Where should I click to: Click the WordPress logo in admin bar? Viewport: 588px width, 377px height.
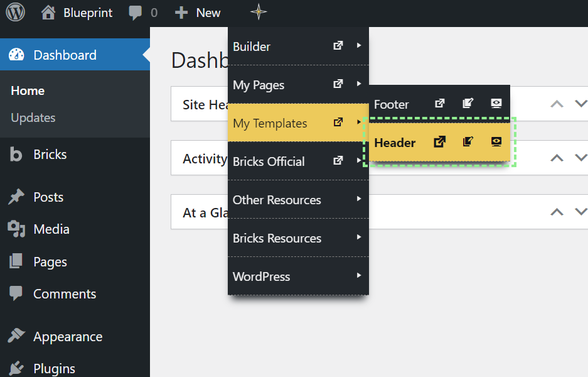[15, 13]
